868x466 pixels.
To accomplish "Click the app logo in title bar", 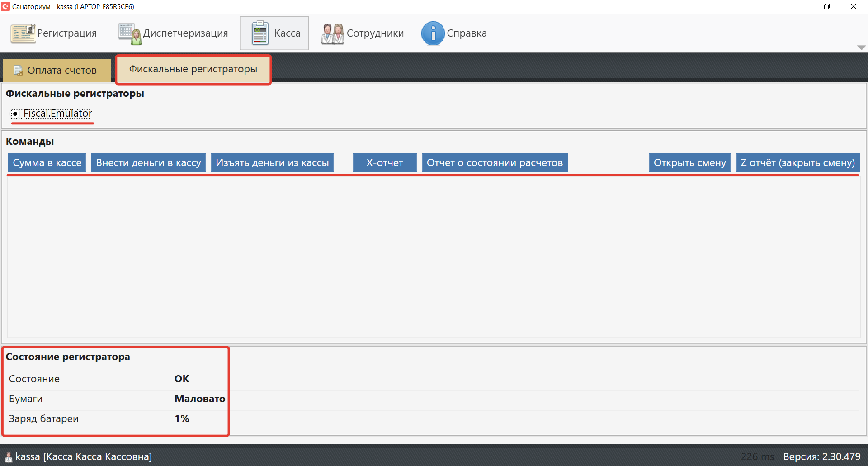I will (5, 6).
